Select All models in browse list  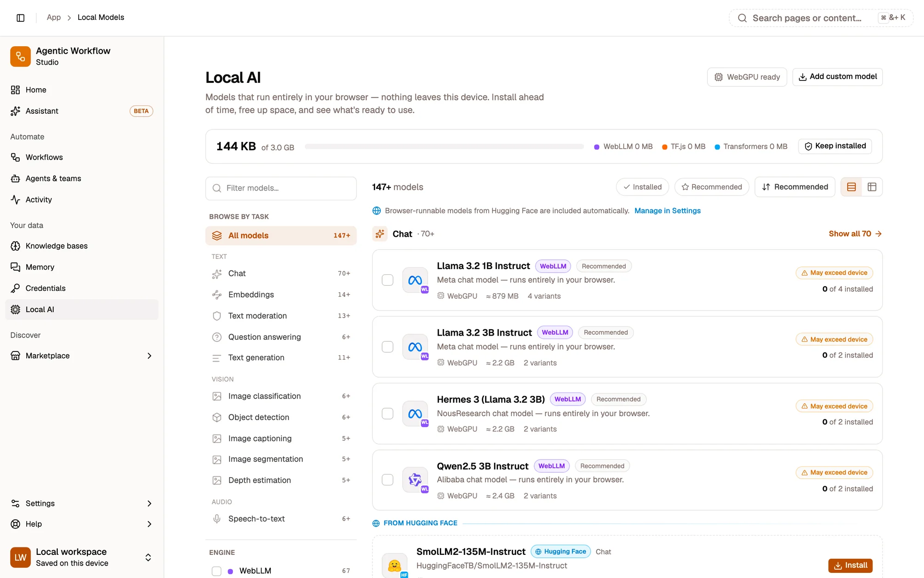click(281, 235)
